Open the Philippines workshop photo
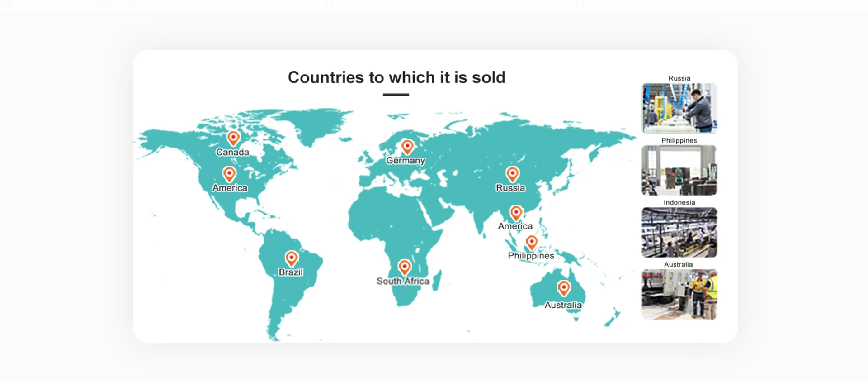Viewport: 868px width, 387px height. [679, 170]
